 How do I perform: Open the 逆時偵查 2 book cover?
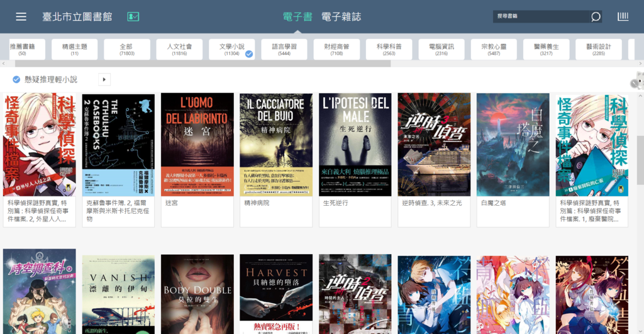[x=355, y=294]
